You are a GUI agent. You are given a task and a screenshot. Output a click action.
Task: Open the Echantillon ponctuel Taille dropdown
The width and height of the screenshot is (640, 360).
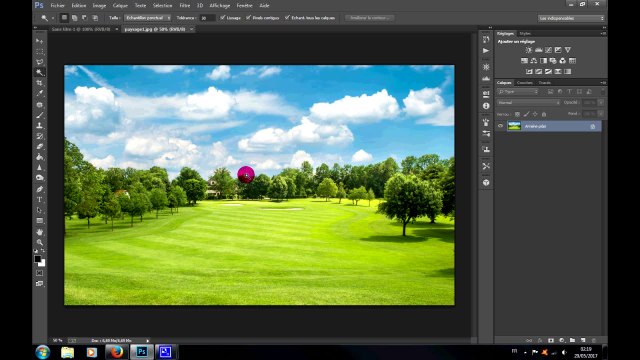pyautogui.click(x=148, y=18)
